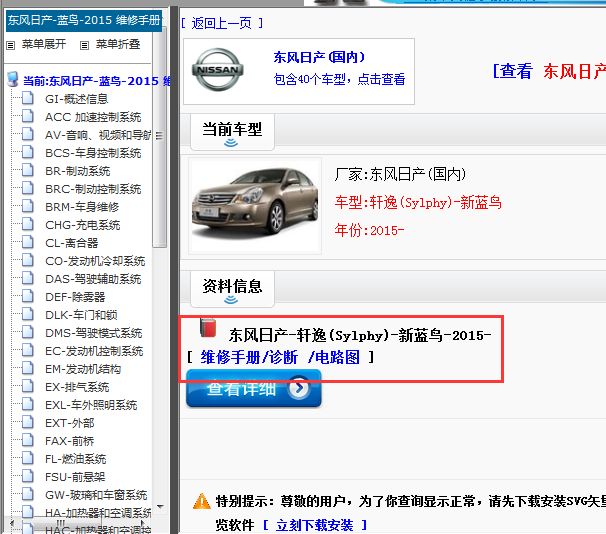Image resolution: width=606 pixels, height=534 pixels.
Task: Open 东风日产(国内) brand link
Action: [x=319, y=57]
